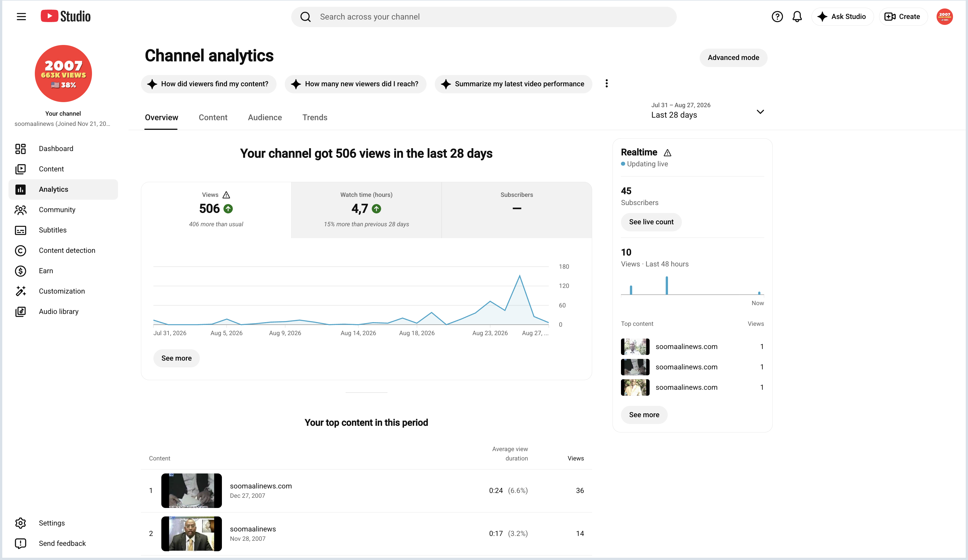Screen dimensions: 968x560
Task: Click the search magnifier icon
Action: tap(305, 17)
